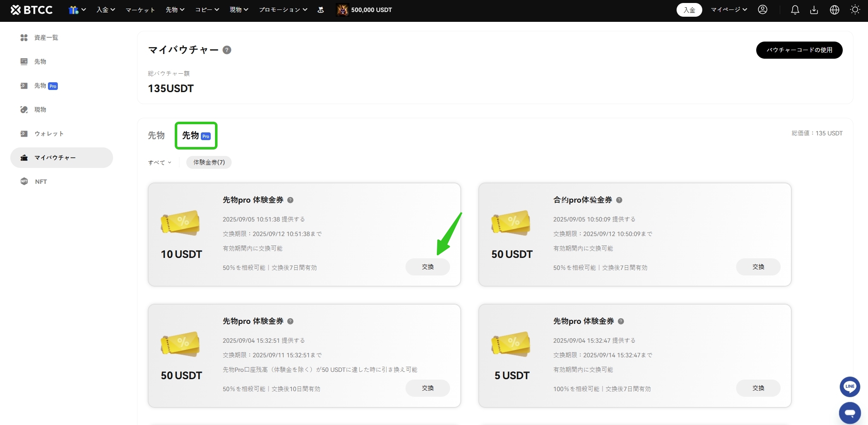
Task: Open the language globe icon
Action: (834, 10)
